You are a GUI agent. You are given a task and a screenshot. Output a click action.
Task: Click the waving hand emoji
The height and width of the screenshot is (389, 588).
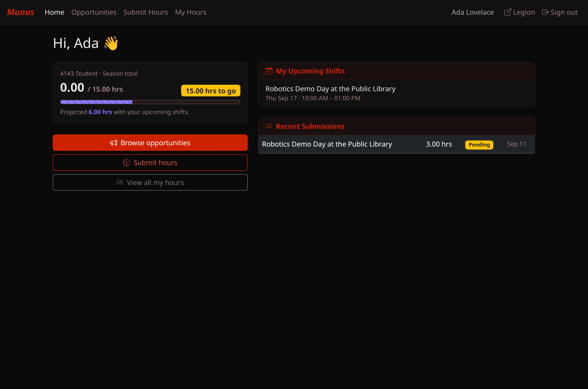pyautogui.click(x=111, y=43)
